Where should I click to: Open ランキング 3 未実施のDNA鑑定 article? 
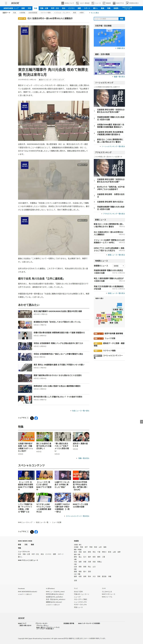110,126
